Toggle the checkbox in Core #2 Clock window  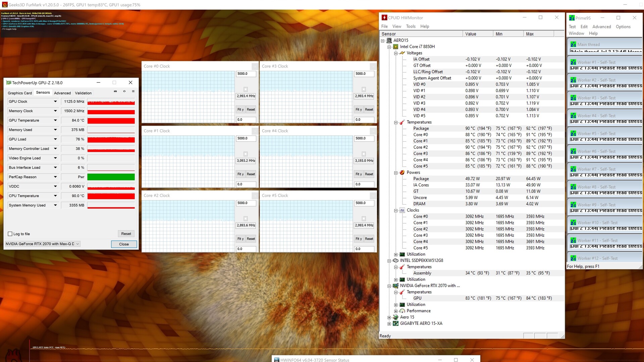point(246,219)
